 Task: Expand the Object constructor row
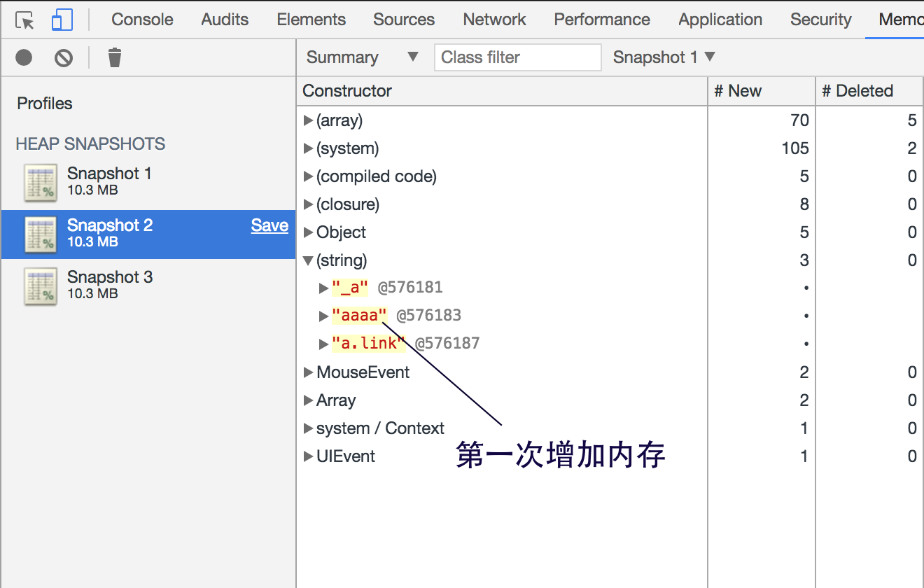coord(308,232)
